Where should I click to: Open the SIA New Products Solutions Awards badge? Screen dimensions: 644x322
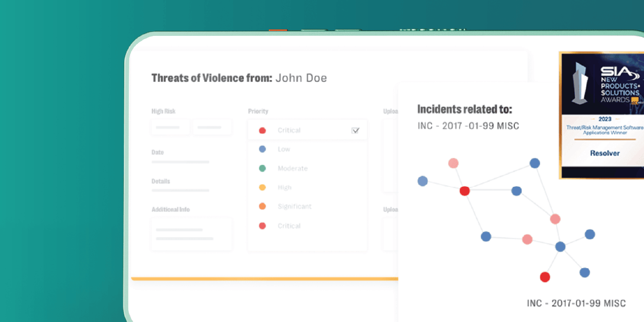(x=602, y=115)
